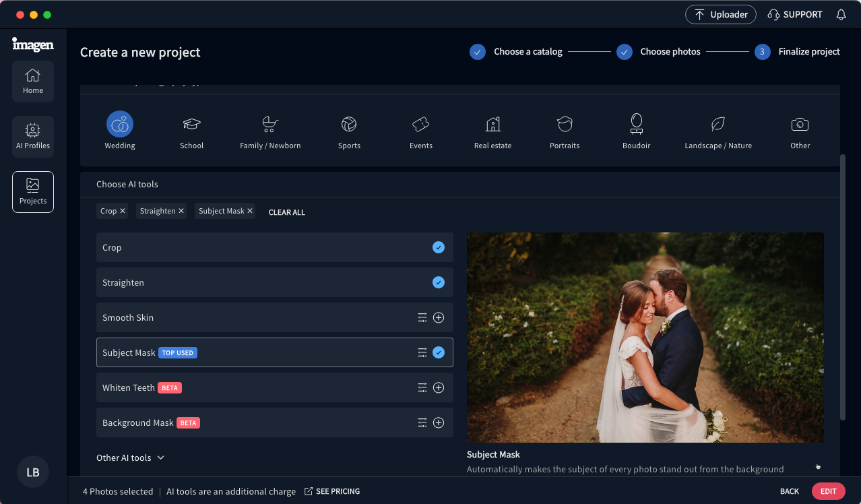Open Home from the sidebar
This screenshot has height=504, width=861.
click(33, 82)
